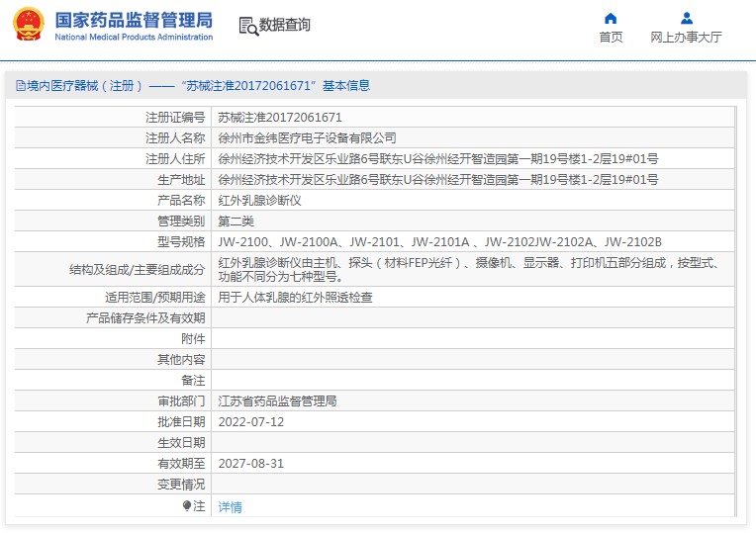Screen dimensions: 756x533
Task: Click the 网上办事大厅 user icon
Action: tap(686, 19)
